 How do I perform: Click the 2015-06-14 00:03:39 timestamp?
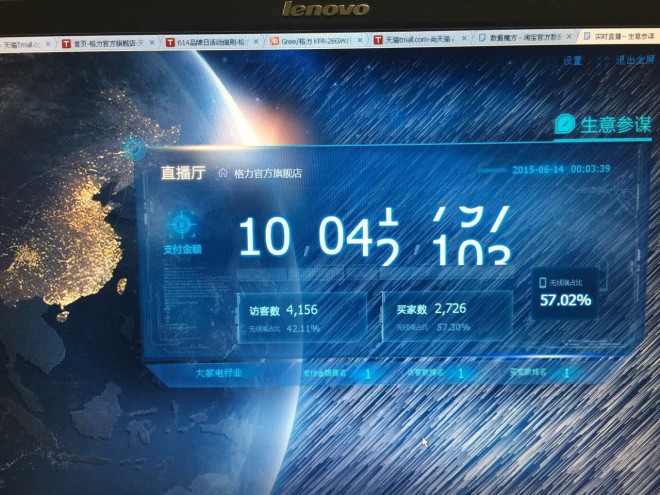561,169
